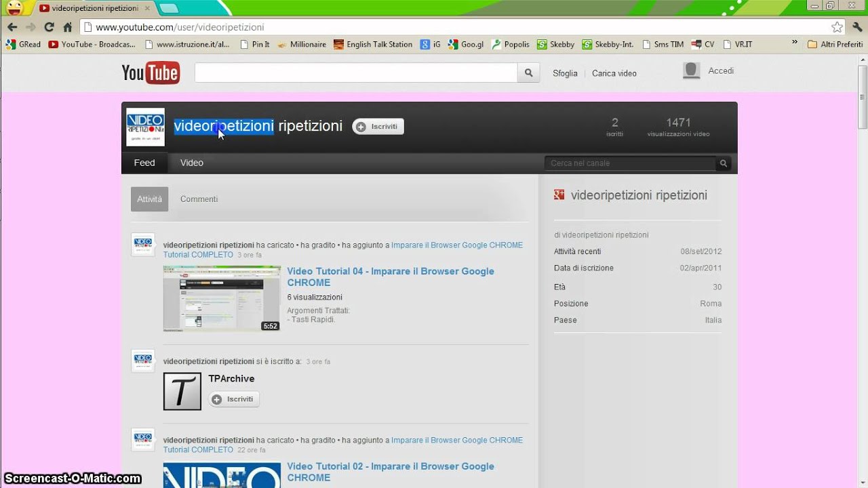The width and height of the screenshot is (868, 488).
Task: Click the videoripetizioni channel avatar in header
Action: click(146, 127)
